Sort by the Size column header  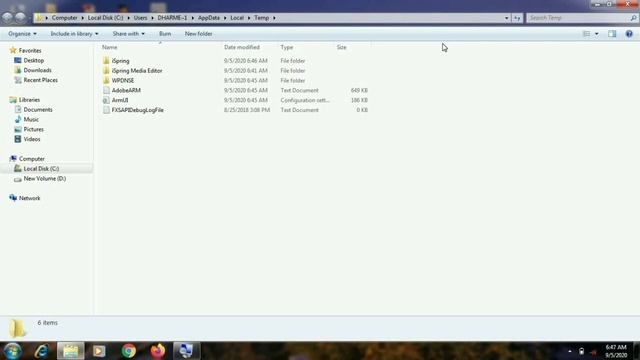[x=341, y=47]
